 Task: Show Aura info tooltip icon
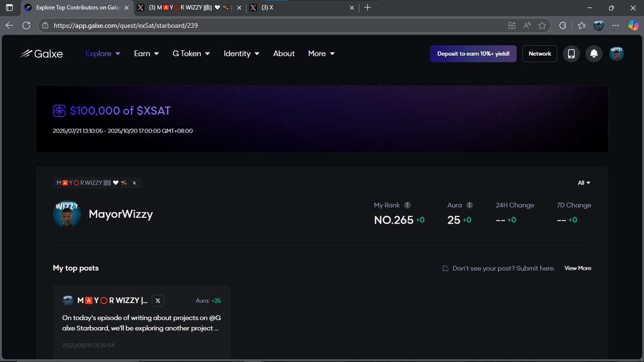(470, 205)
